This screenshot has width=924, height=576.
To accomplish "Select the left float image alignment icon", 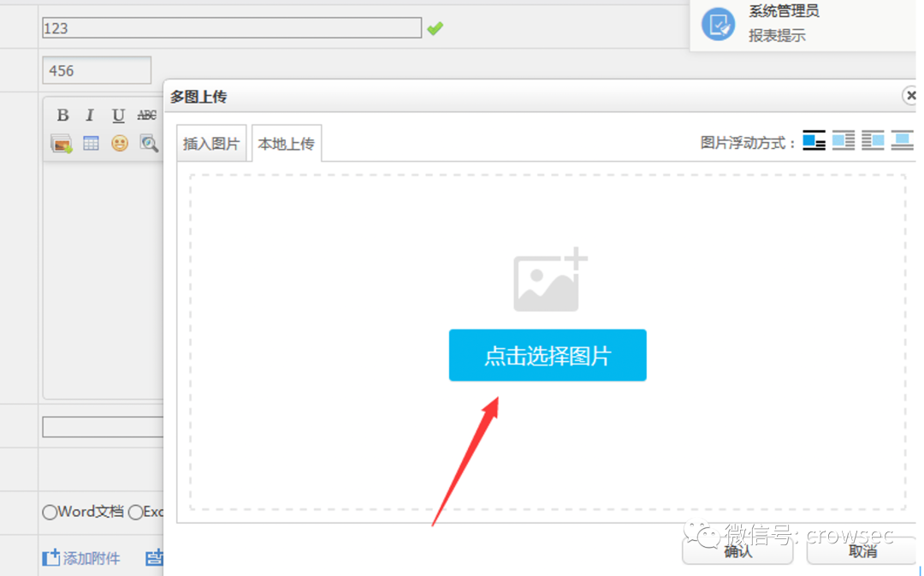I will tap(844, 141).
